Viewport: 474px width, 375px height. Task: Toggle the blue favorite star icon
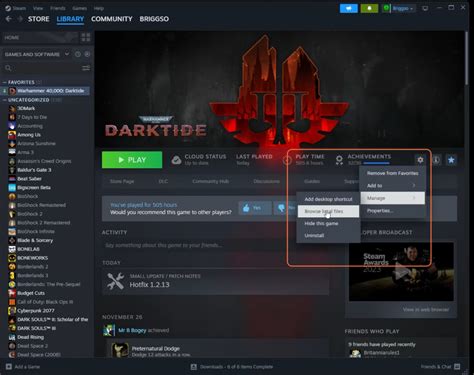coord(451,160)
